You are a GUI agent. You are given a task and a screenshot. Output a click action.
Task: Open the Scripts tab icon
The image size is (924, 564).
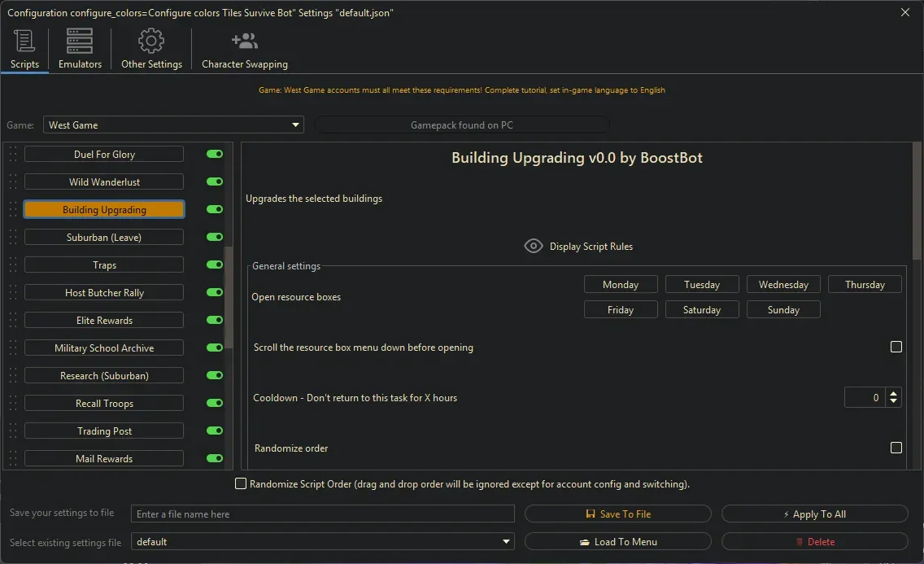tap(24, 41)
